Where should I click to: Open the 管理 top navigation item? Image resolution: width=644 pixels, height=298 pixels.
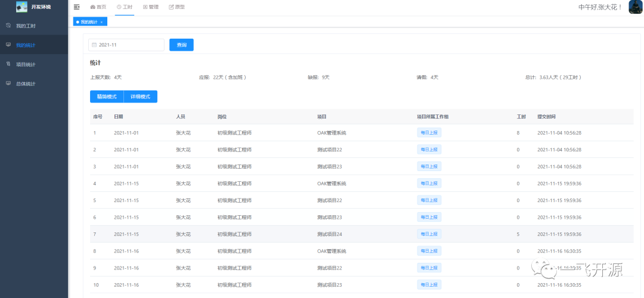[x=151, y=7]
